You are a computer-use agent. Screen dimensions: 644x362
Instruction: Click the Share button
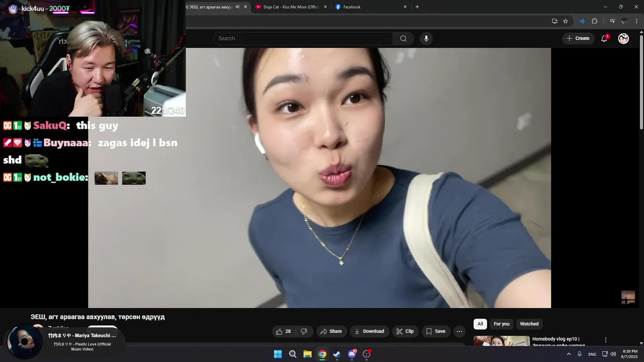tap(331, 331)
